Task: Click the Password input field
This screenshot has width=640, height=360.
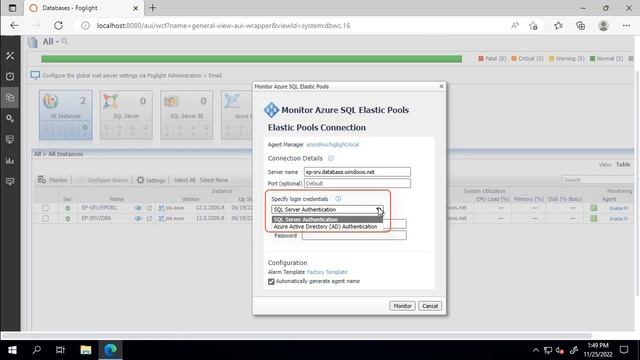Action: click(354, 236)
